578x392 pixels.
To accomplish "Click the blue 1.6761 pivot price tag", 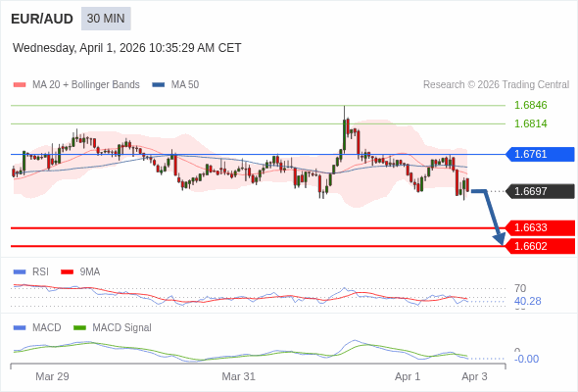I will coord(540,154).
